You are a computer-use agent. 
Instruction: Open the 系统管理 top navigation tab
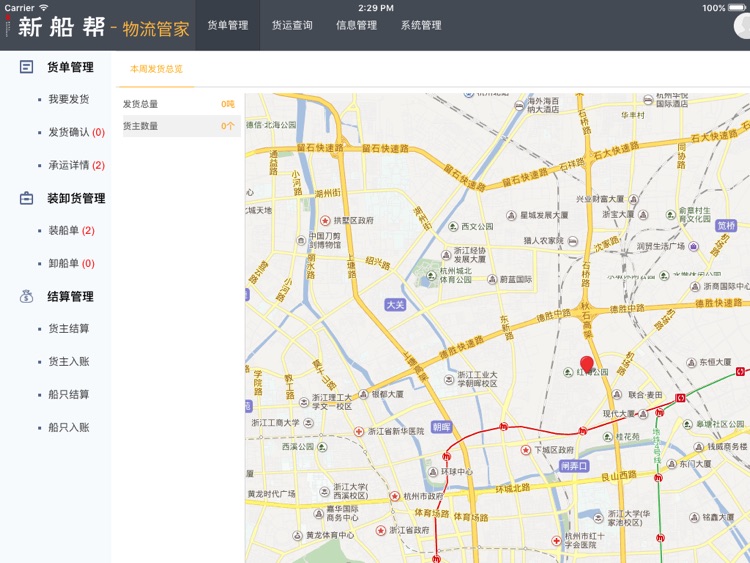click(421, 25)
